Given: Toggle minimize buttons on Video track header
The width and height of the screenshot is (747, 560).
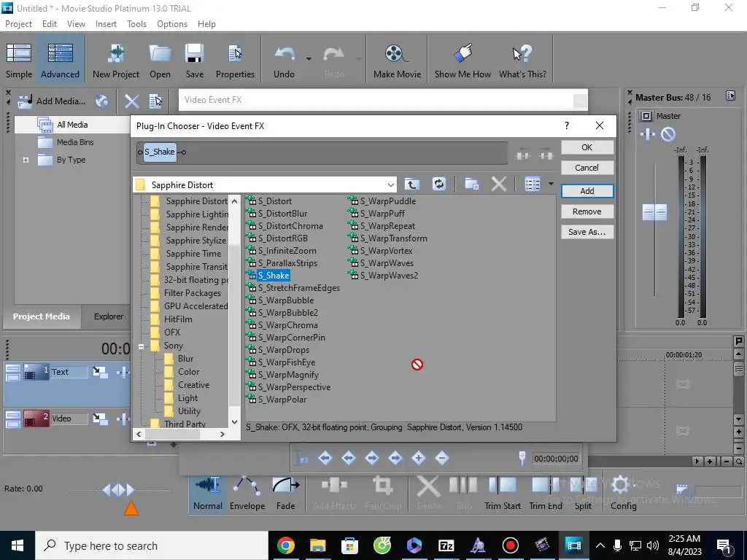Looking at the screenshot, I should 13,419.
